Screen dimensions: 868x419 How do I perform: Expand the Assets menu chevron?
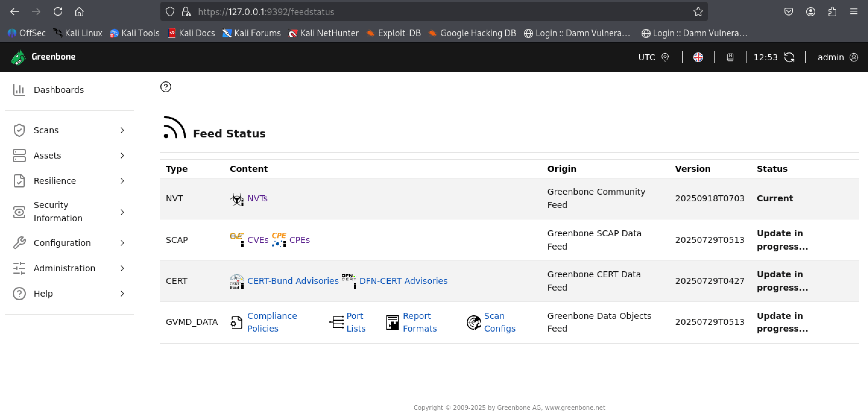click(x=122, y=156)
